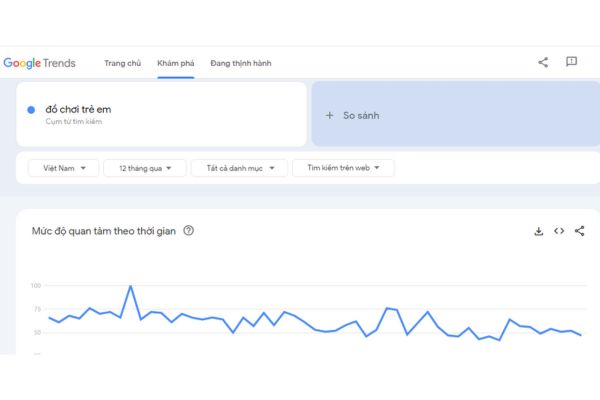600x400 pixels.
Task: Click the plus icon in So sánh
Action: (x=330, y=115)
